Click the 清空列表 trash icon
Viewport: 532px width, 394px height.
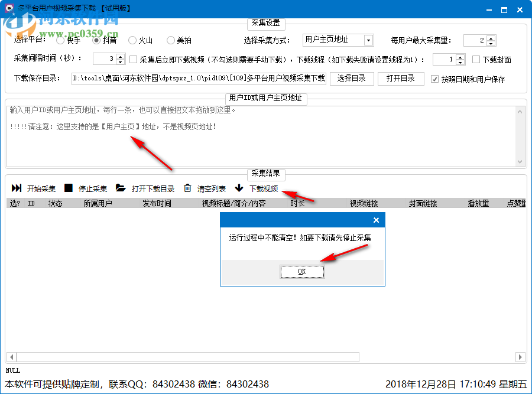(x=186, y=188)
